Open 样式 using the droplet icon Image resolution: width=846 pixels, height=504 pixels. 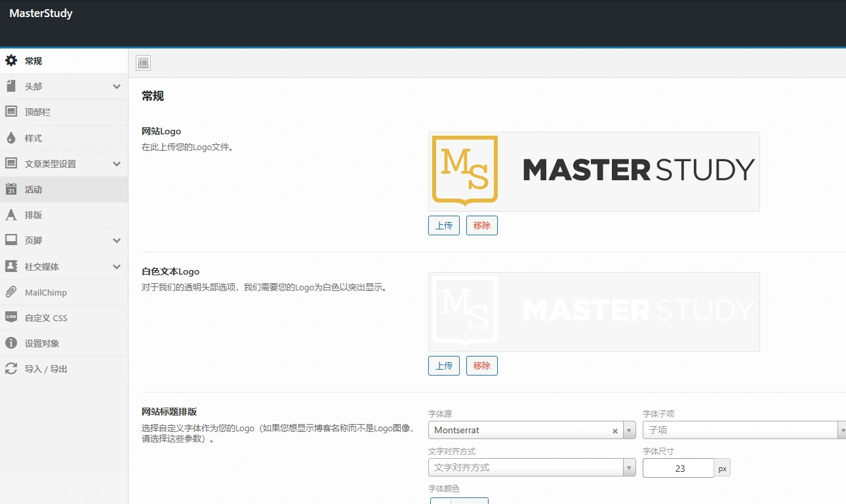click(11, 138)
